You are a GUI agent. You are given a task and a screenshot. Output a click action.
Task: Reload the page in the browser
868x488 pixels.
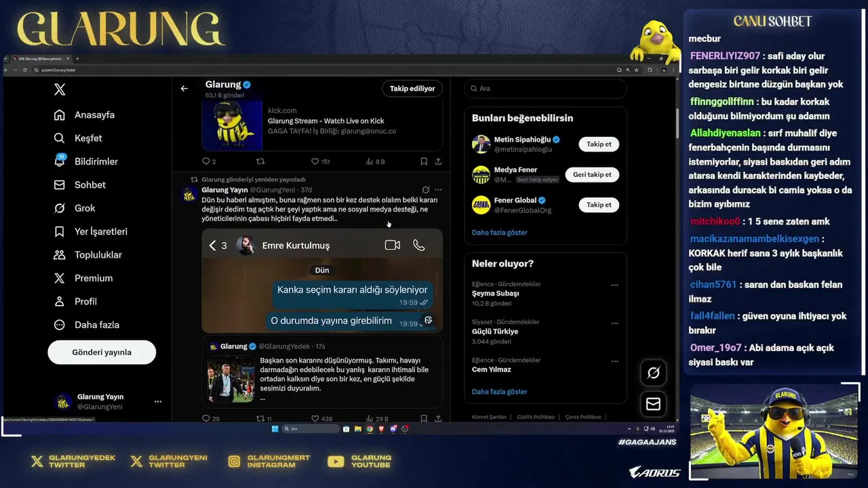[x=25, y=70]
